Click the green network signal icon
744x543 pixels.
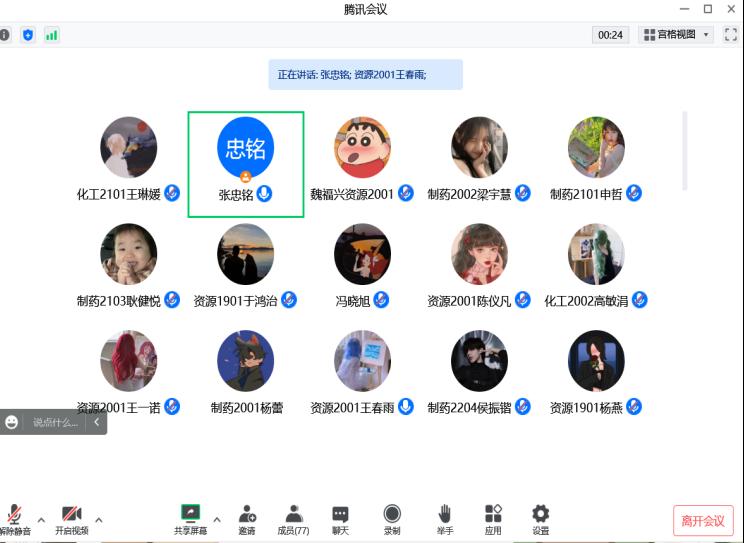51,35
